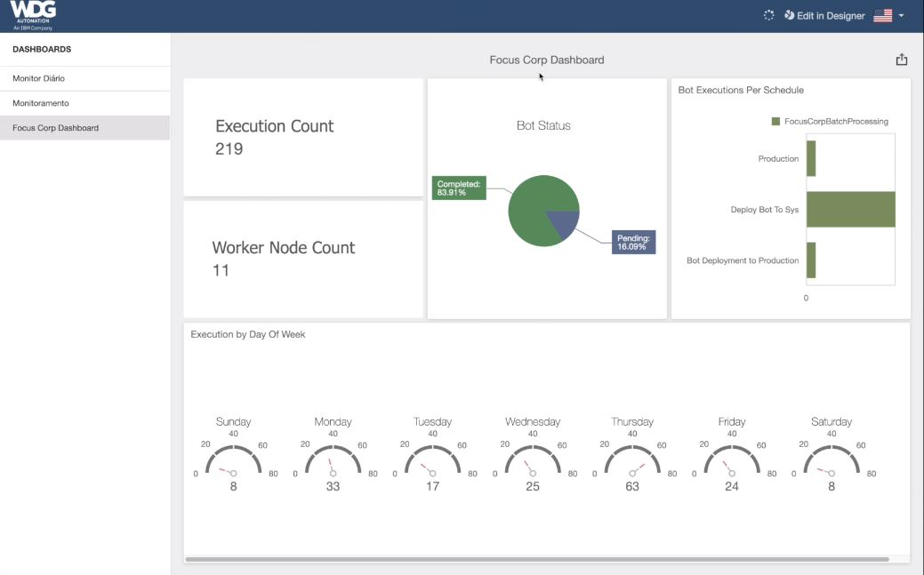Click the Pending 16.09% pie label
924x575 pixels.
point(633,242)
